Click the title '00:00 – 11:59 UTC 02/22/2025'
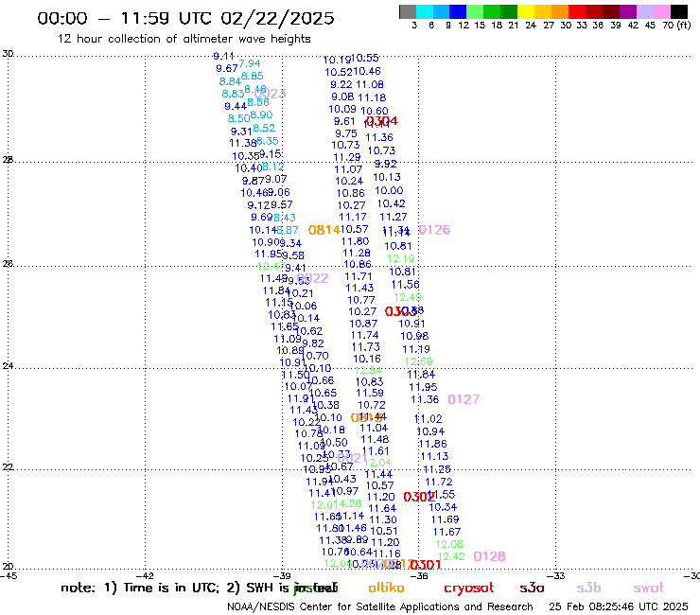Image resolution: width=700 pixels, height=615 pixels. click(185, 18)
